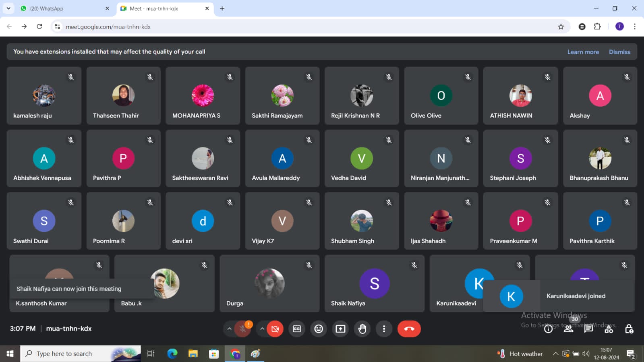Show the participants list with the people icon
644x362 pixels.
568,329
